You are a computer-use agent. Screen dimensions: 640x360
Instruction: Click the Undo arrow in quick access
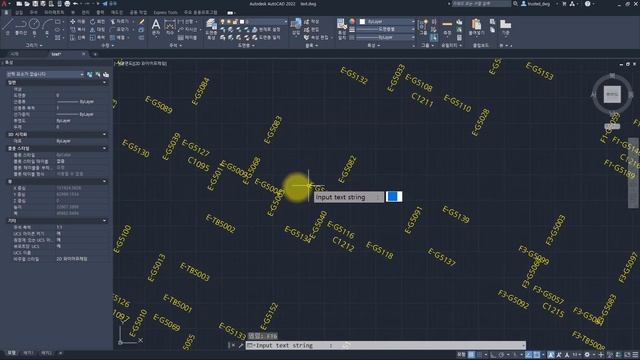76,4
